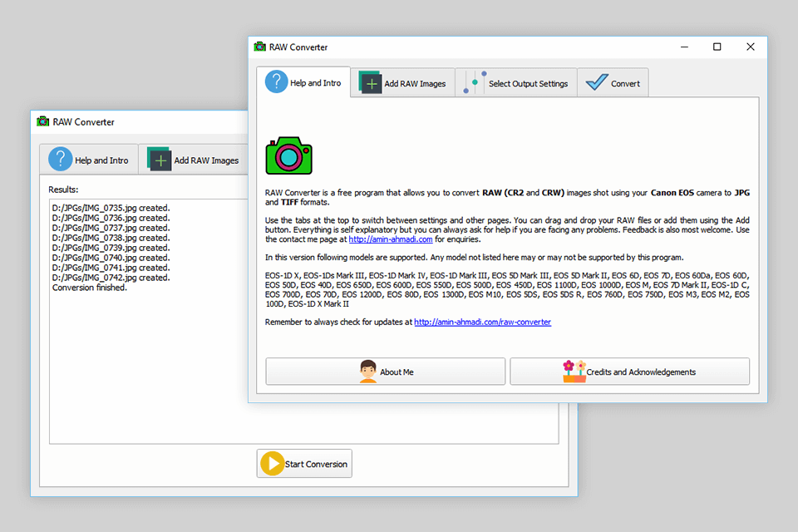798x532 pixels.
Task: Click the sliders icon for output settings
Action: click(x=475, y=82)
